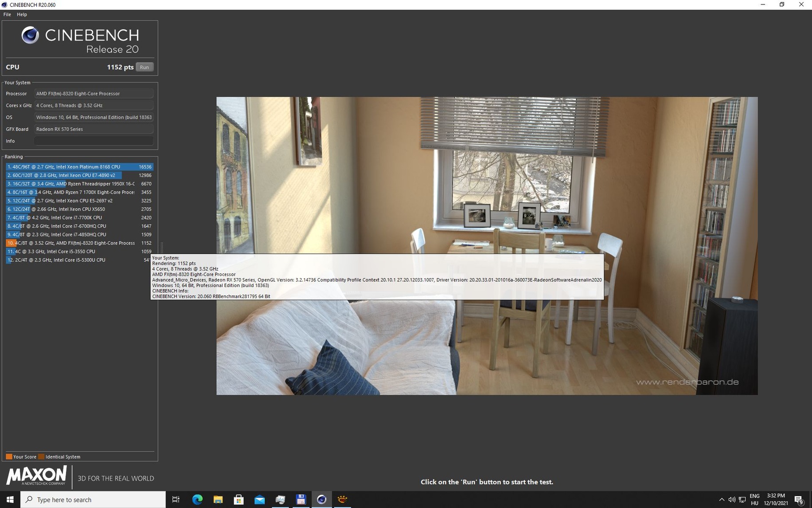Select ranking row Intel Core i7-4850HQ
812x508 pixels.
(80, 234)
